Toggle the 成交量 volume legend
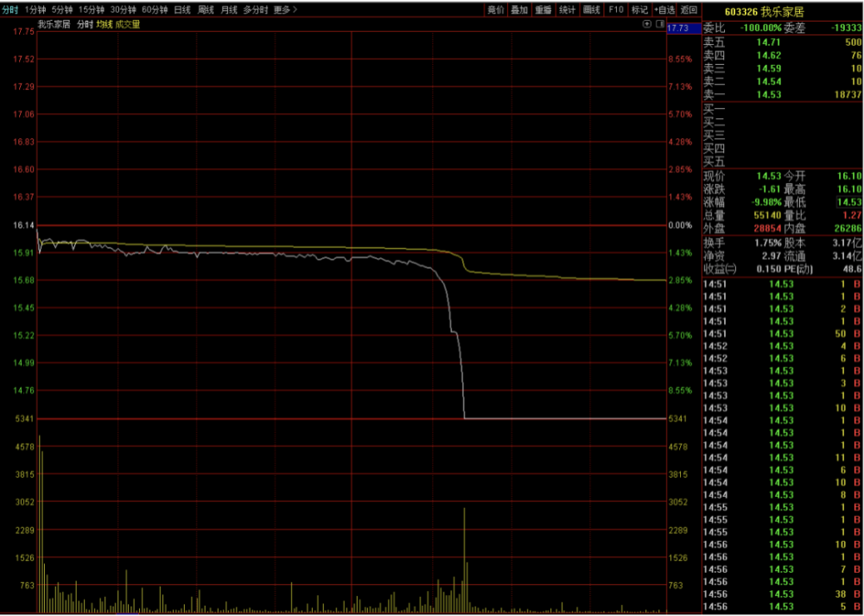The width and height of the screenshot is (864, 616). coord(128,24)
